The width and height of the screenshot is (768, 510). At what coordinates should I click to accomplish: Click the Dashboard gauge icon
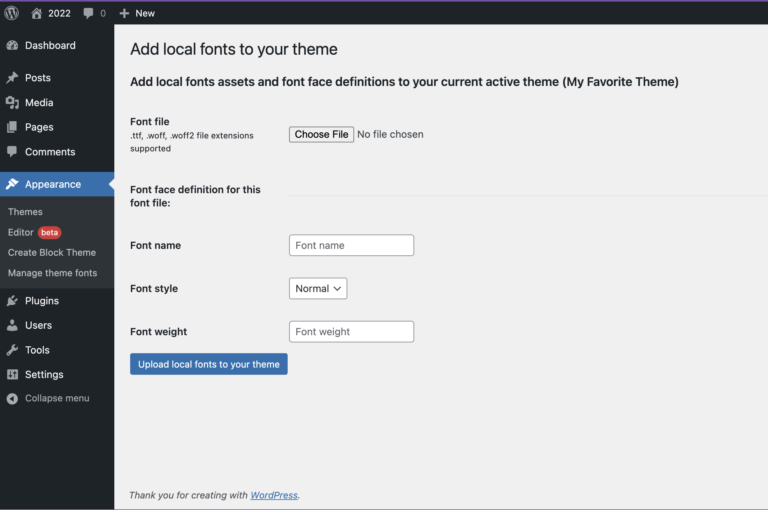coord(12,46)
